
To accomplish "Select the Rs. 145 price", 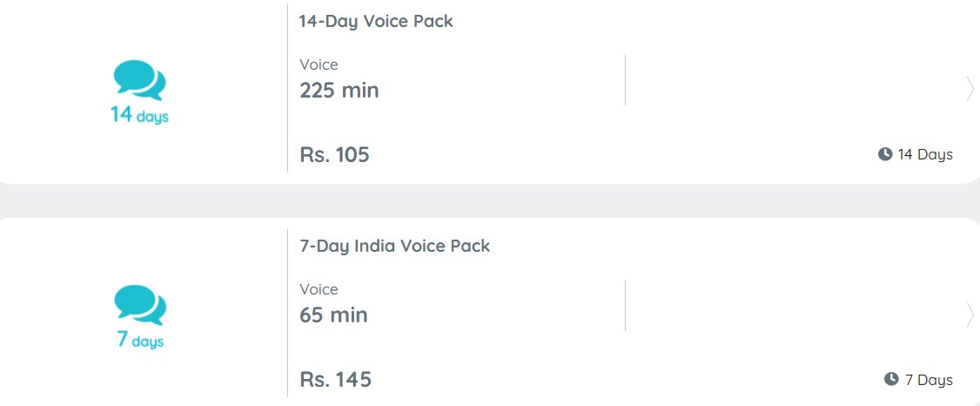I will [x=336, y=379].
